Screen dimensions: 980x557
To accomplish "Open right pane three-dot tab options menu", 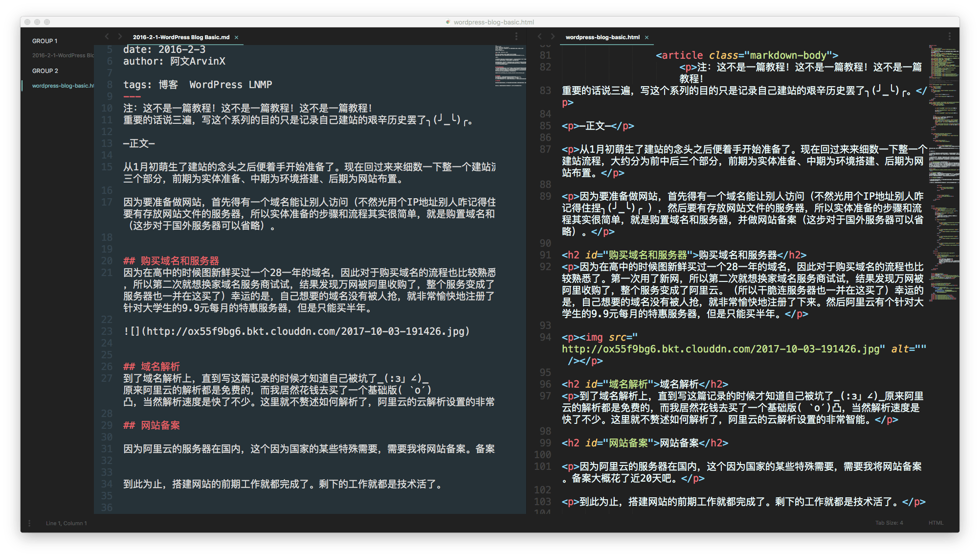I will [949, 37].
